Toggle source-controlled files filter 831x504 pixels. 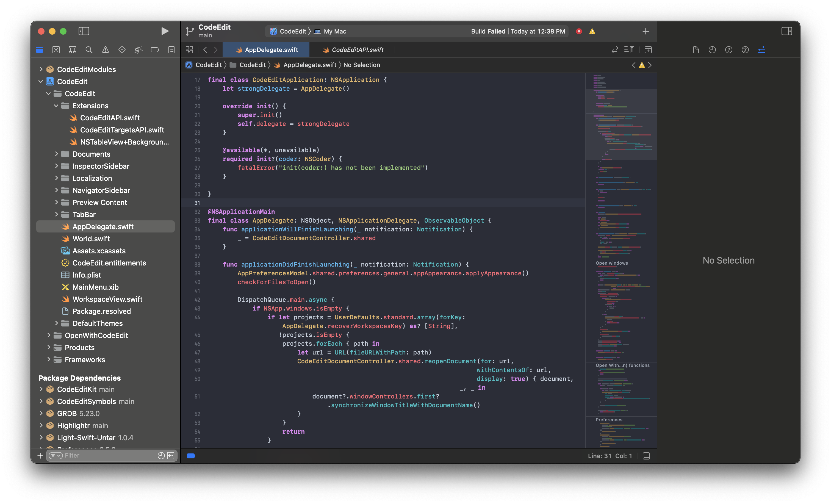171,456
